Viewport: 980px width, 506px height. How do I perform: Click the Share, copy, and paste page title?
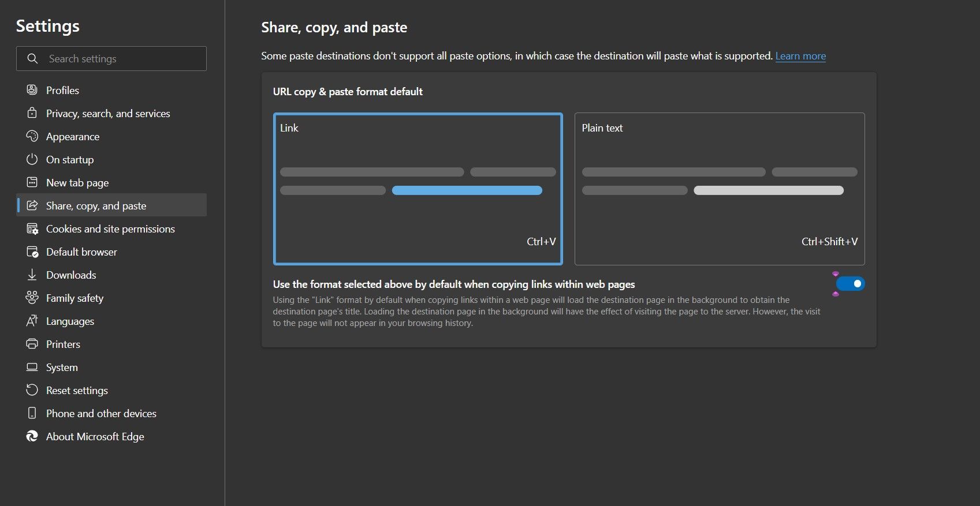coord(334,28)
